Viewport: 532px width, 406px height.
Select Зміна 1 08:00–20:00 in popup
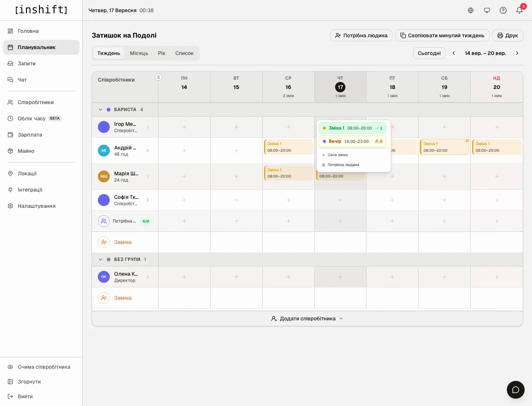point(352,128)
